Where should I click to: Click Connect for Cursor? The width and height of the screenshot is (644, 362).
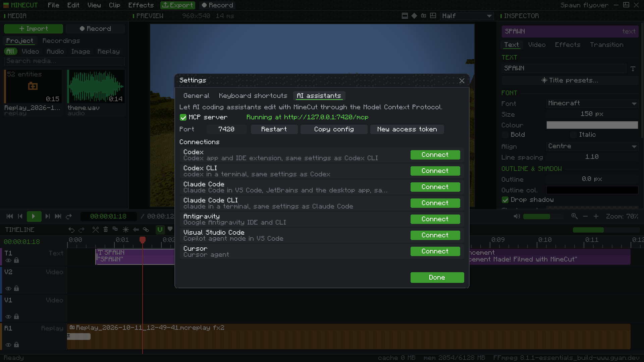435,251
